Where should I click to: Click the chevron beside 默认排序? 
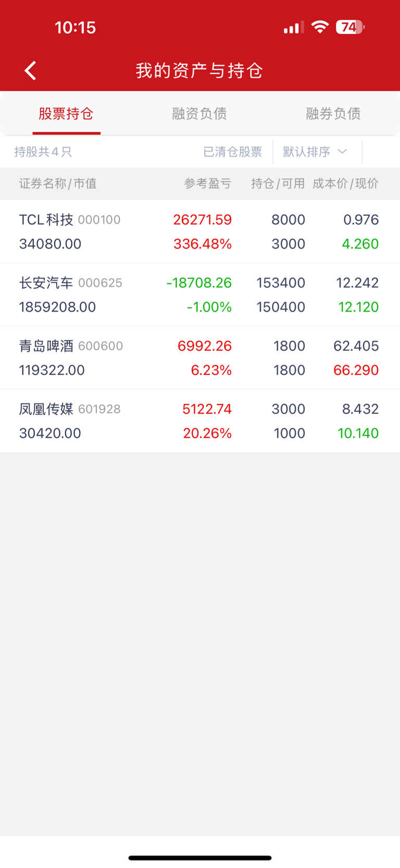(342, 152)
